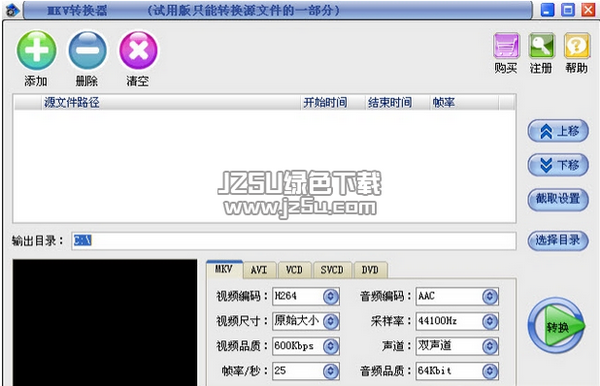The height and width of the screenshot is (386, 600).
Task: Choose output folder via 选择目录 button
Action: click(x=558, y=241)
